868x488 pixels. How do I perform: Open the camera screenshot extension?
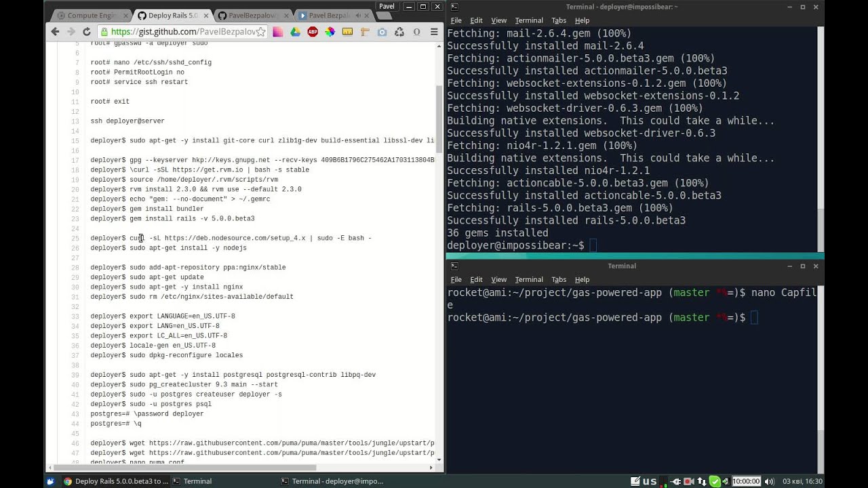point(382,32)
